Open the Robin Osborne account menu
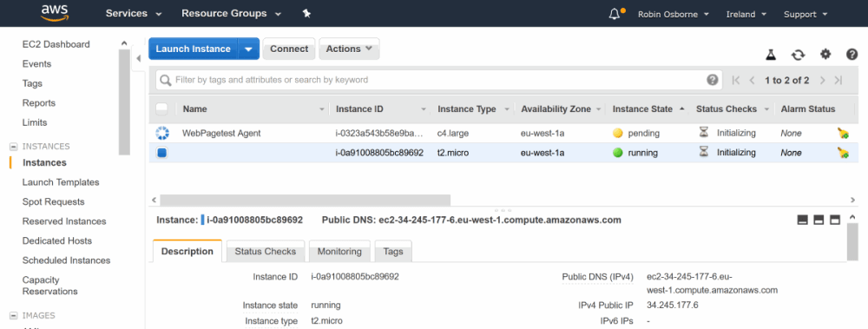The height and width of the screenshot is (329, 868). tap(674, 15)
